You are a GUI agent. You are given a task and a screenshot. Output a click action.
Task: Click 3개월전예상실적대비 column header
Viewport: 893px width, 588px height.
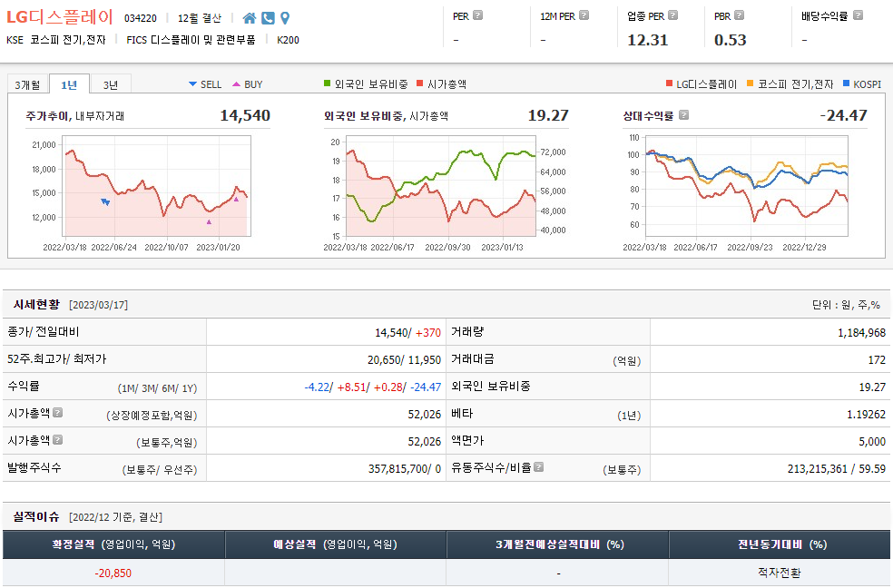557,544
